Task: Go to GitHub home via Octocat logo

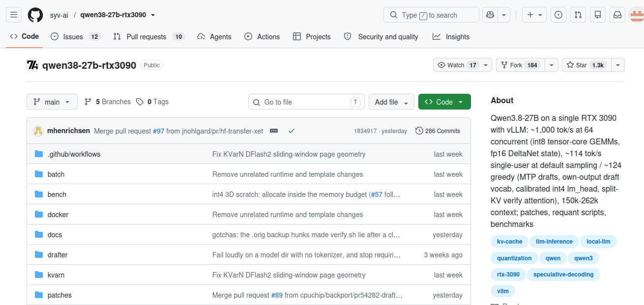Action: pos(35,15)
